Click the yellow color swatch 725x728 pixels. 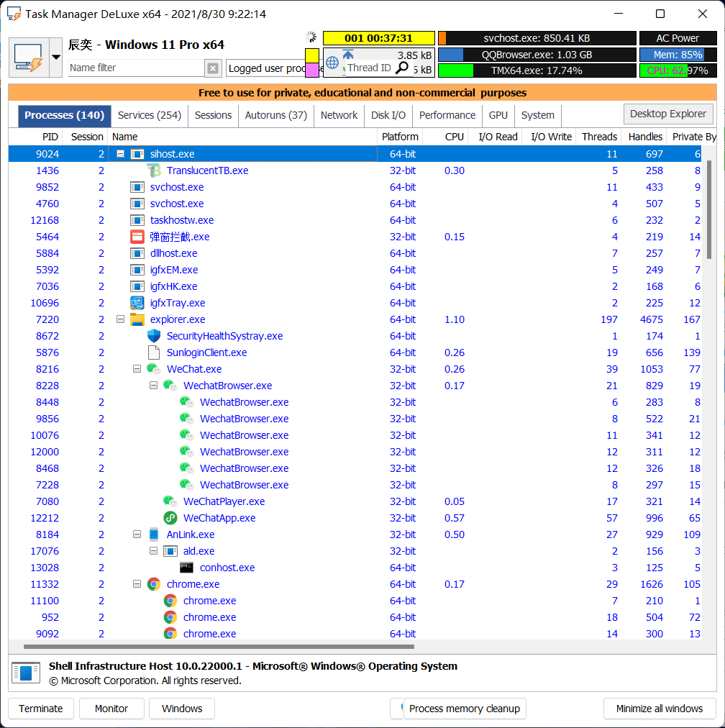313,54
